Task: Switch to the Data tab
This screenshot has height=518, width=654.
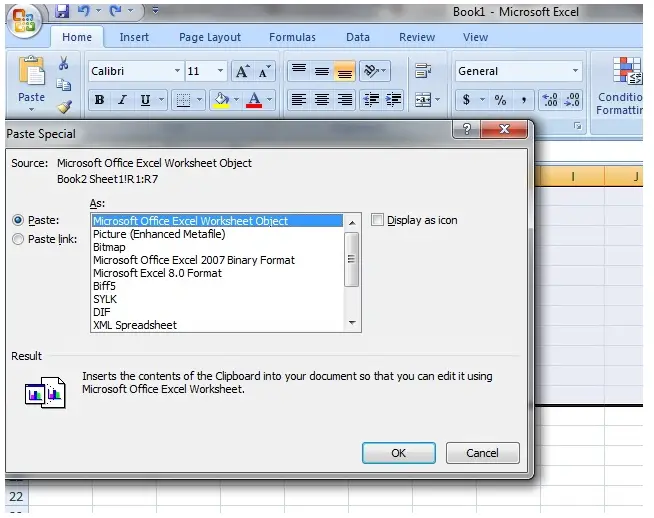Action: pos(358,37)
